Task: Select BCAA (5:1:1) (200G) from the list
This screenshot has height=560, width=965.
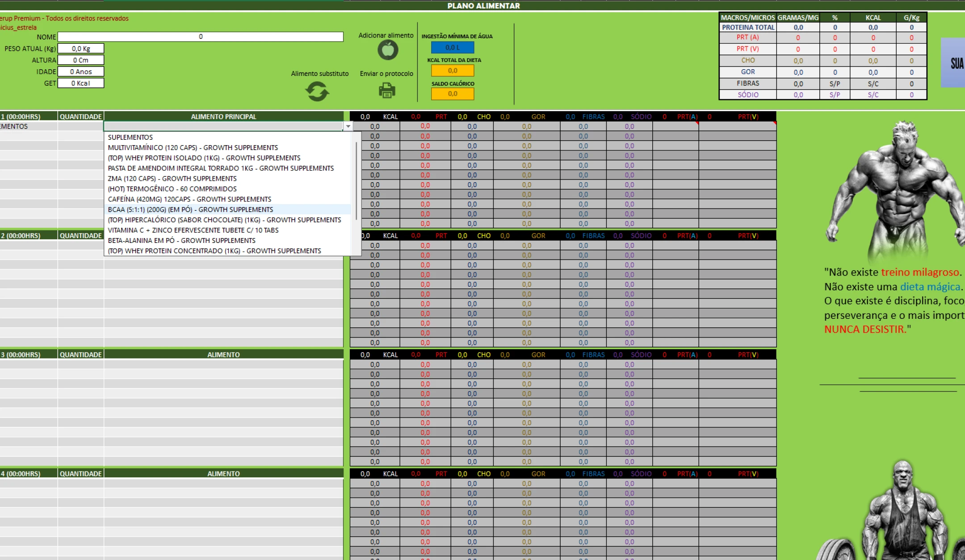Action: click(x=190, y=209)
